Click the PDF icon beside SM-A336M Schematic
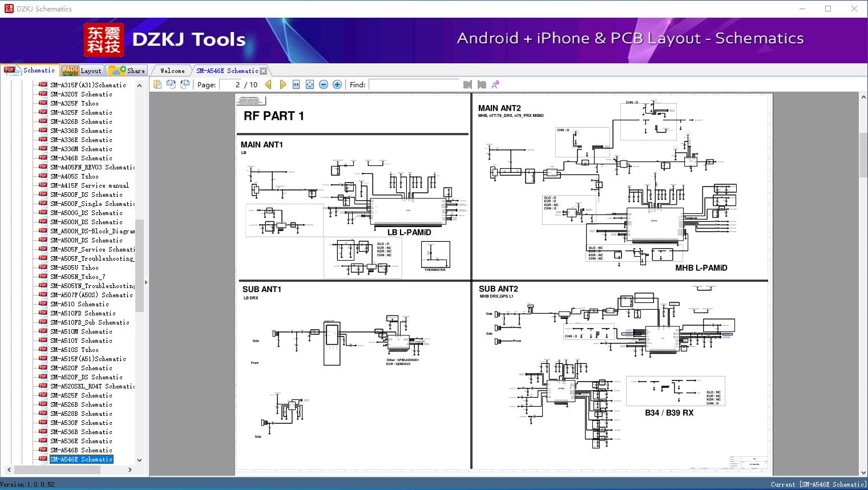This screenshot has width=868, height=490. coord(43,148)
